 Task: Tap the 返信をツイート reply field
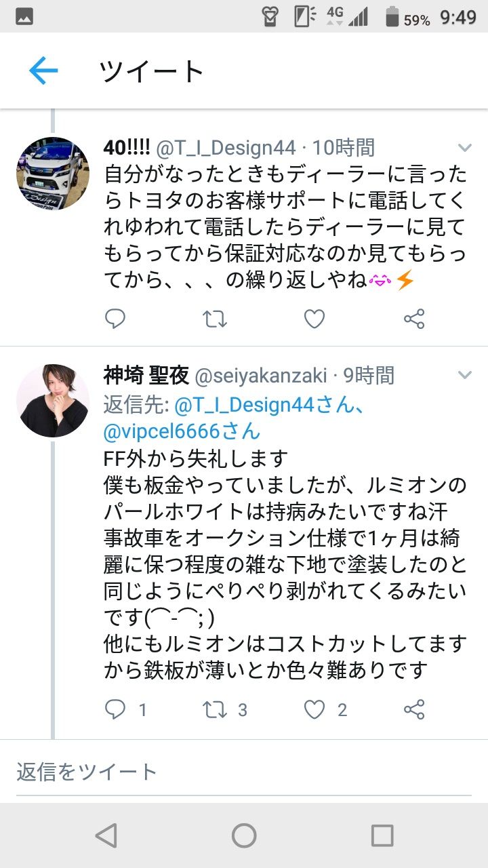pos(244,772)
